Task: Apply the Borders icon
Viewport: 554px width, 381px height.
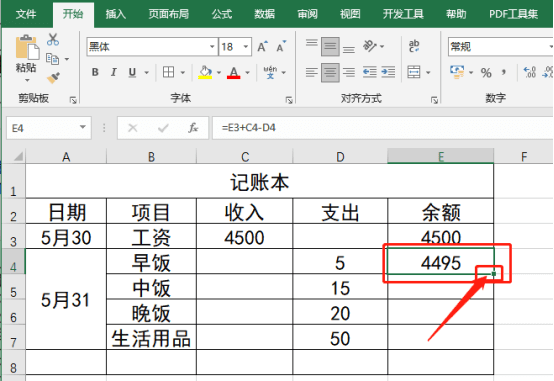Action: point(168,72)
